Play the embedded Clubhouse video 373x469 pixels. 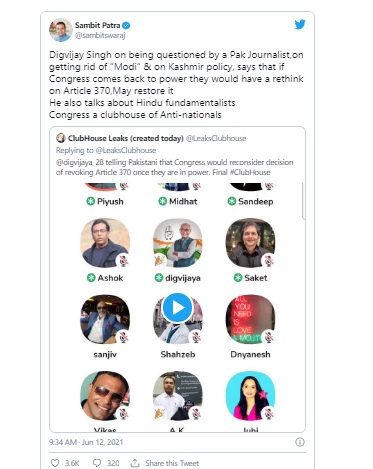coord(177,308)
